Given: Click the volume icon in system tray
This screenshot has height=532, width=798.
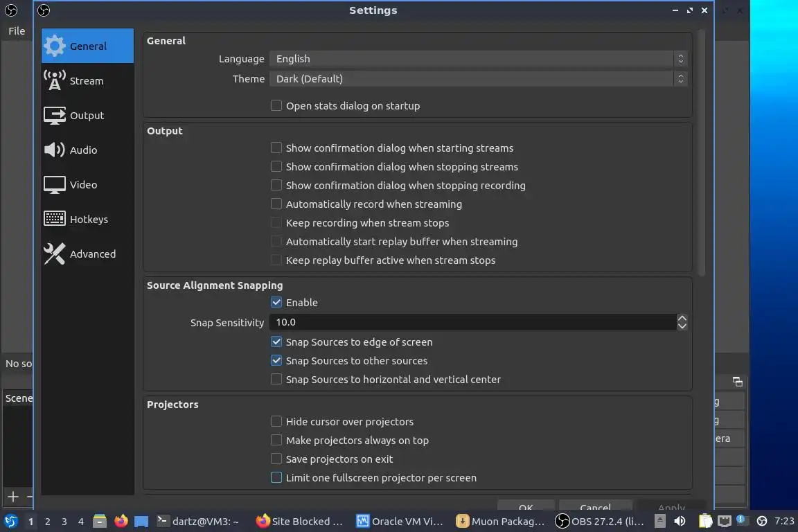Looking at the screenshot, I should click(680, 521).
